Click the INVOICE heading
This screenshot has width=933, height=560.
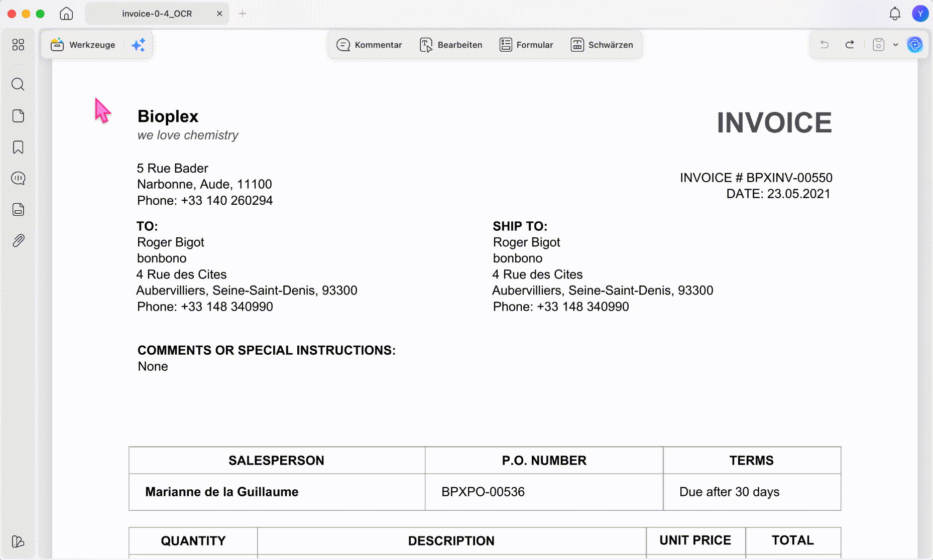[x=774, y=122]
